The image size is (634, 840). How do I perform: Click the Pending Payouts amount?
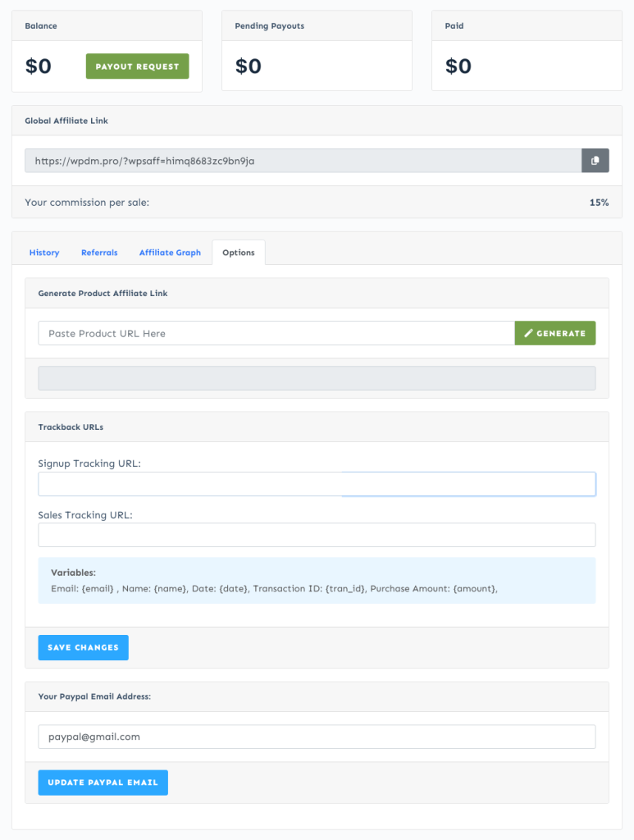247,66
